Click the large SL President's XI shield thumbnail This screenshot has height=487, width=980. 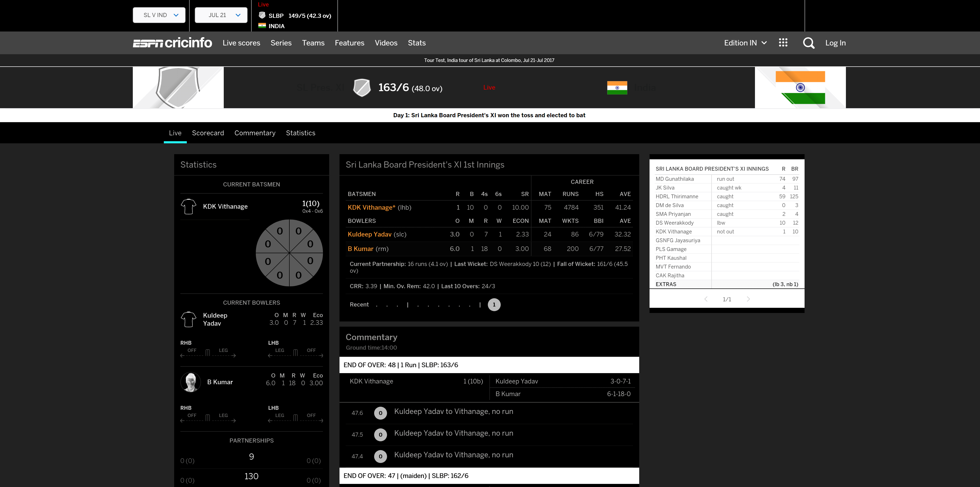[x=178, y=88]
